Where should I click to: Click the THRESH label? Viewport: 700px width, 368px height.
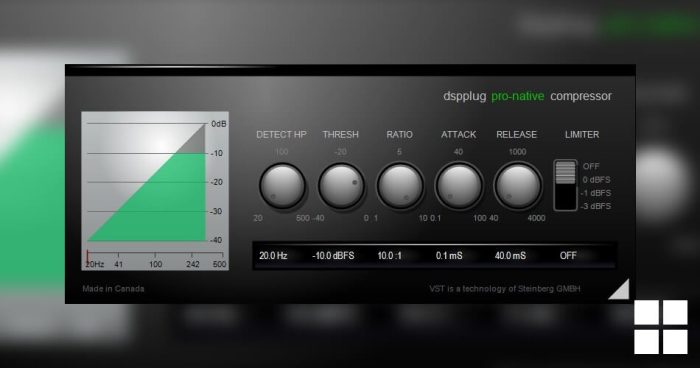pyautogui.click(x=341, y=134)
